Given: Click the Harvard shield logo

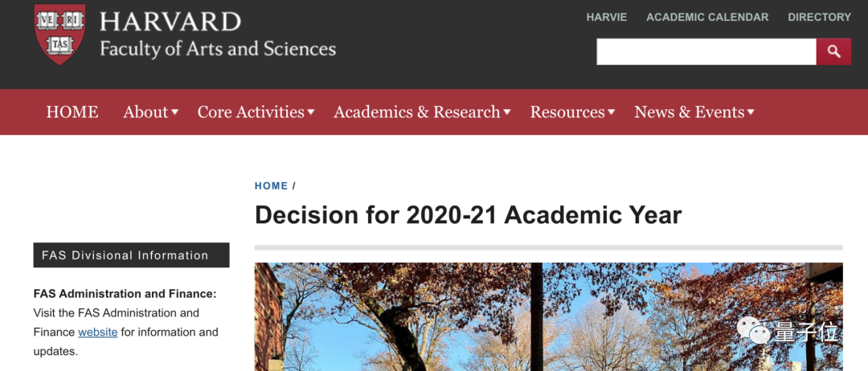Looking at the screenshot, I should [59, 34].
